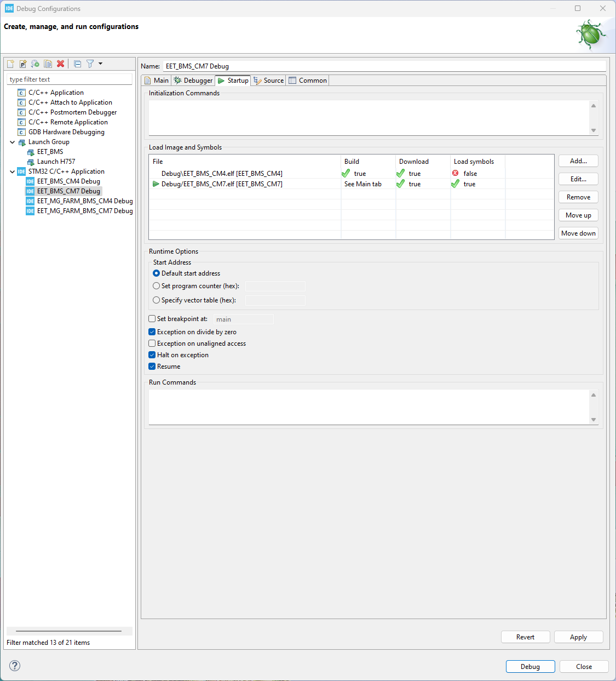Enable Set breakpoint at checkbox

[x=152, y=319]
